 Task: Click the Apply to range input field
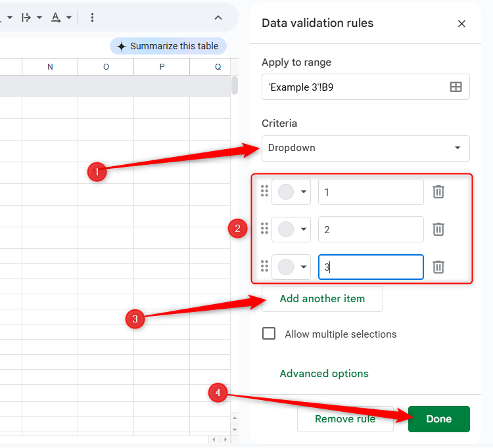(x=354, y=87)
